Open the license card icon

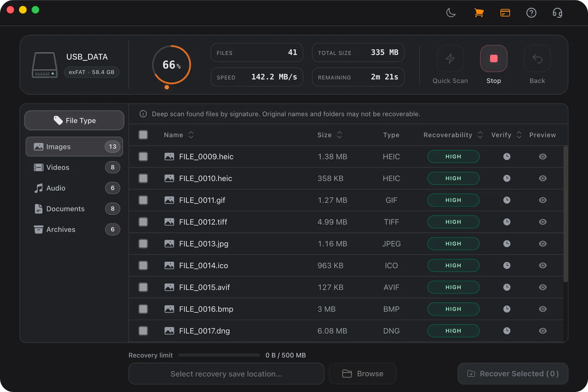pos(505,13)
